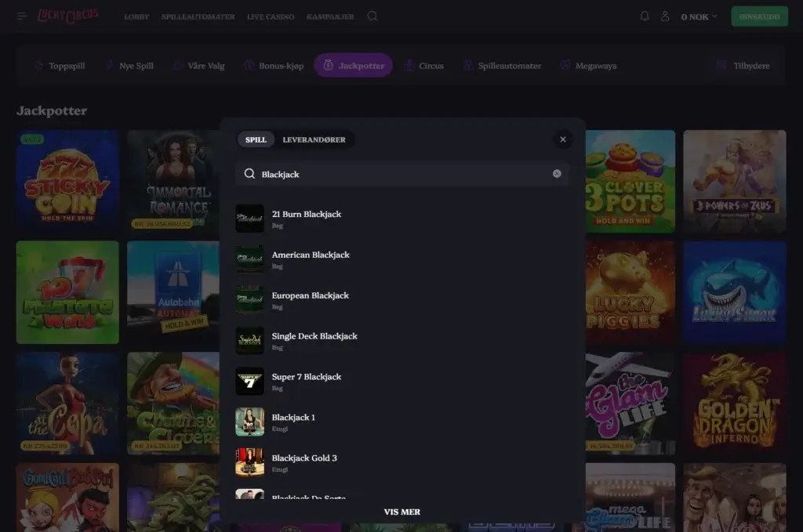
Task: Open The Glam Life game tile
Action: 630,403
